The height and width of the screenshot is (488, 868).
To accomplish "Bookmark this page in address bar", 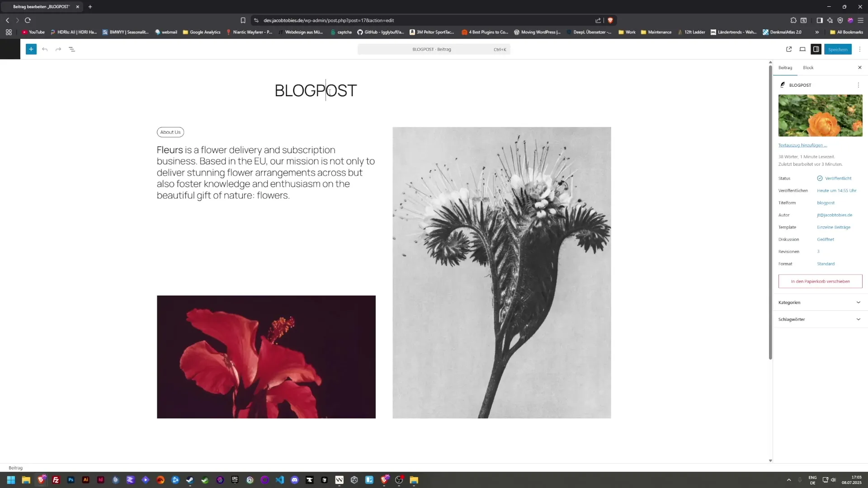I will pyautogui.click(x=243, y=20).
